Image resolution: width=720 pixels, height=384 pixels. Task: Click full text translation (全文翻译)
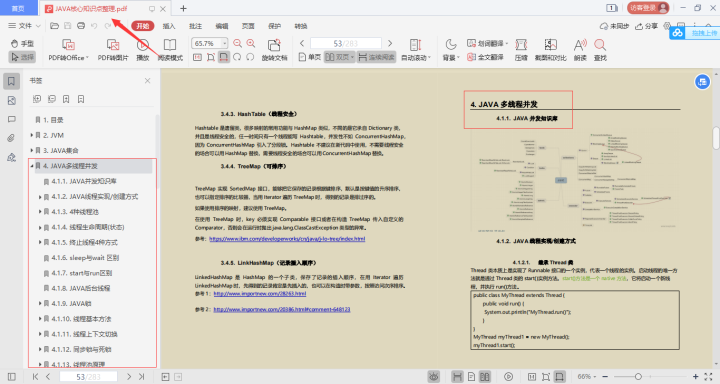tap(485, 57)
